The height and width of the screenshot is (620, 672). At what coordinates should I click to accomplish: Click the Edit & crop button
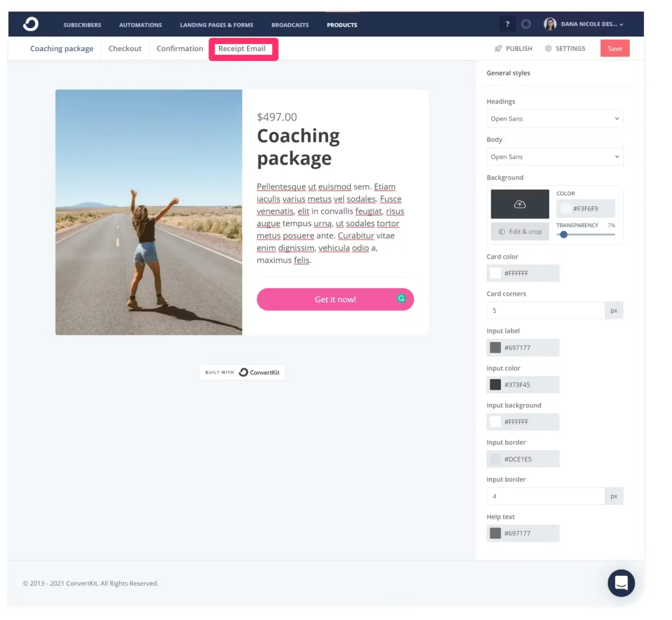click(x=520, y=232)
